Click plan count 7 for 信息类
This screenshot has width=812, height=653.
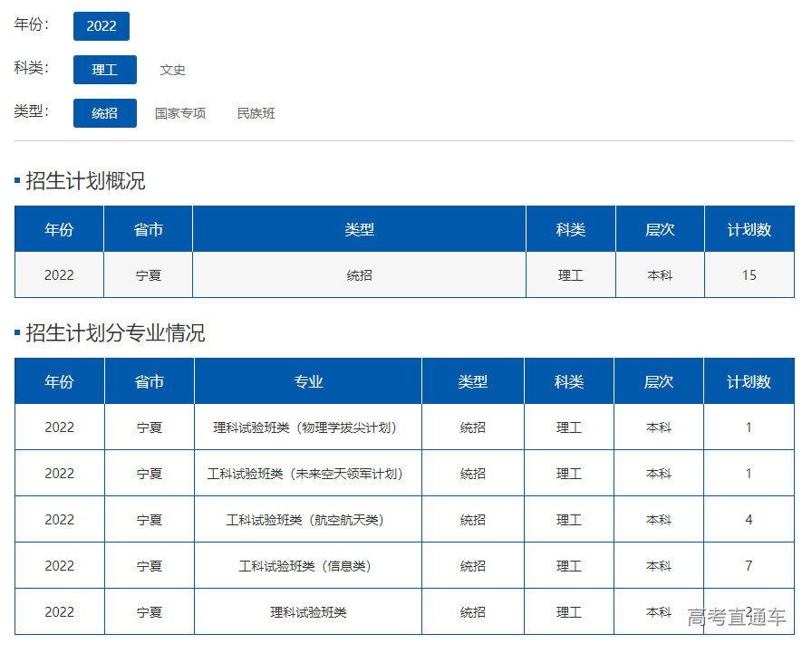749,566
